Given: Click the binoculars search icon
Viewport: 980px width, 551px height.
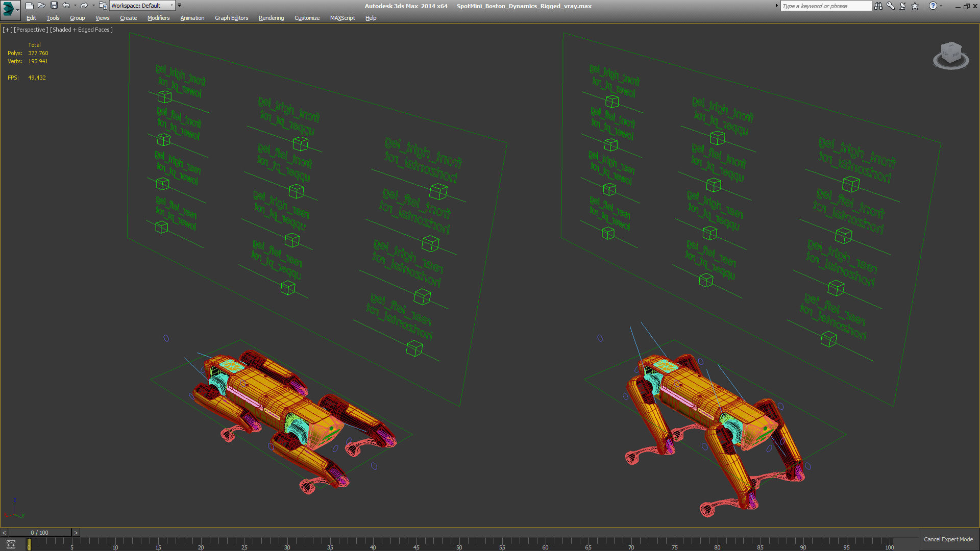Looking at the screenshot, I should click(878, 6).
